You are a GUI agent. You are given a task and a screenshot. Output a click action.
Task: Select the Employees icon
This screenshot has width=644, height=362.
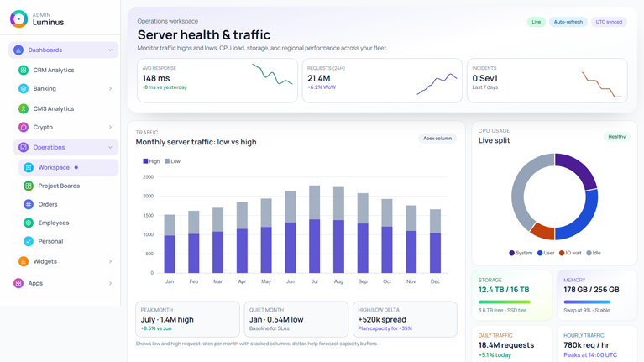tap(29, 223)
